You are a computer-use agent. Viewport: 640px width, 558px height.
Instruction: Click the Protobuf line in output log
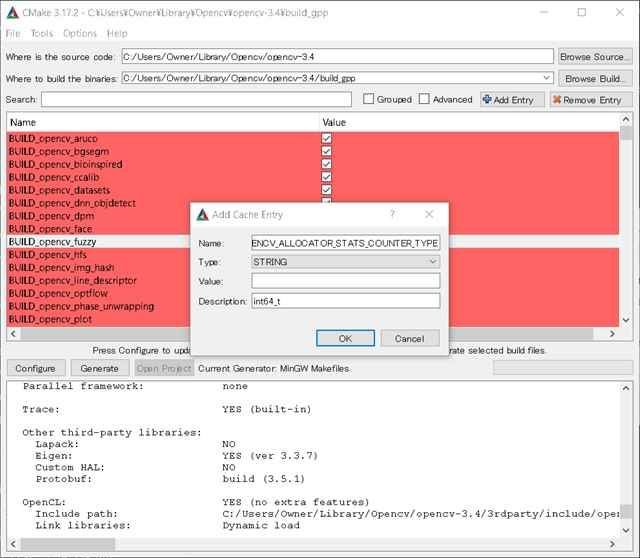point(170,479)
